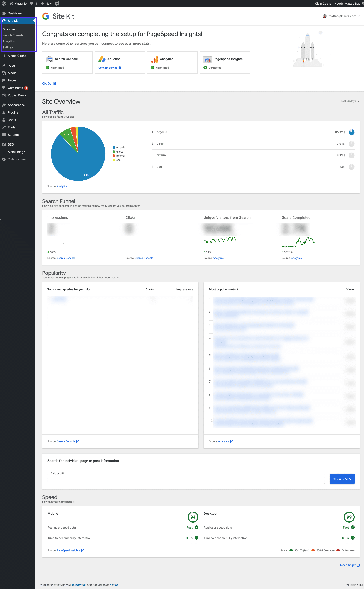
Task: Click the VIEW DATA button
Action: click(342, 479)
